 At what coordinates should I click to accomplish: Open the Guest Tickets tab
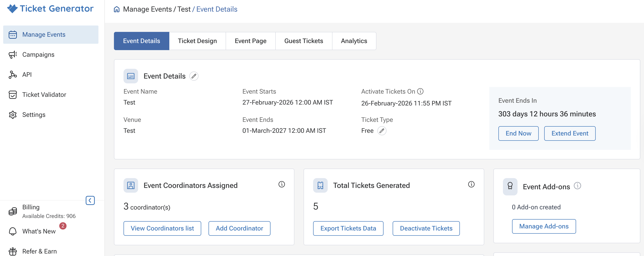(304, 41)
